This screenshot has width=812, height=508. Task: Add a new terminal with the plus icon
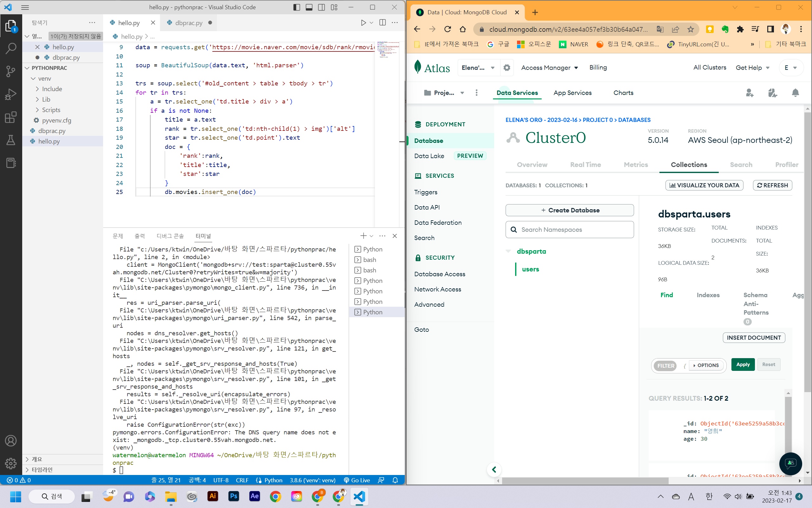point(363,236)
